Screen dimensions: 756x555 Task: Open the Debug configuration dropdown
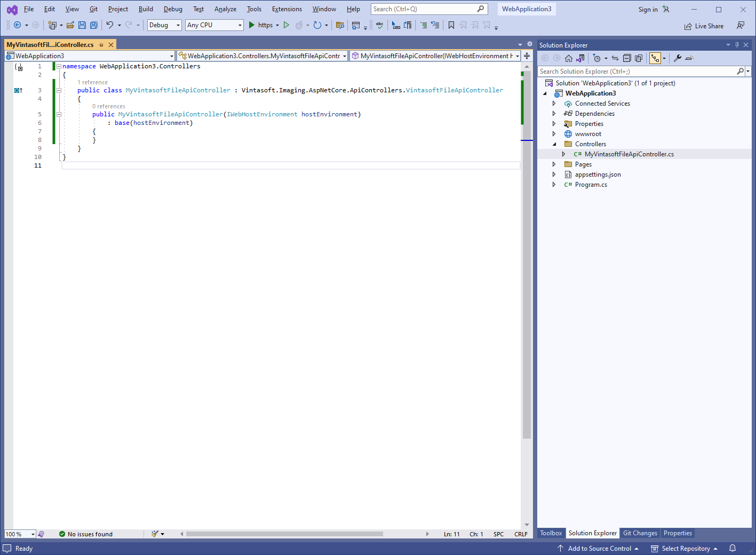point(164,25)
